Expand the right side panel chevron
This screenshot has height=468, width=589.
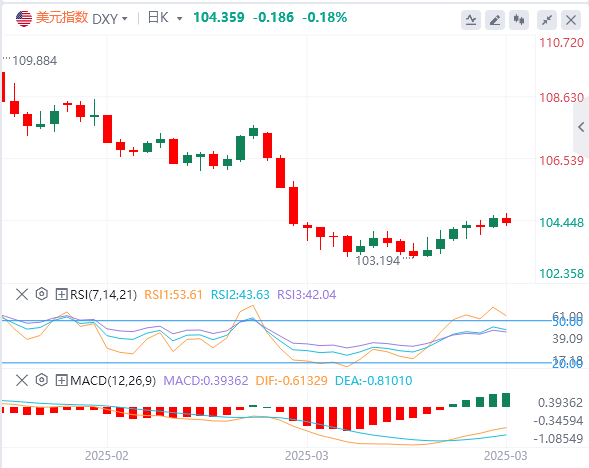tap(581, 127)
